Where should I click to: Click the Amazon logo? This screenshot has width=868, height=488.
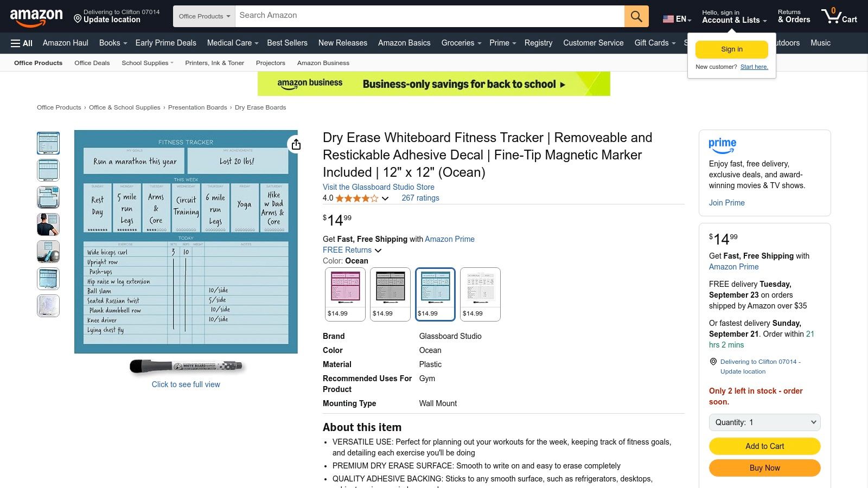(x=35, y=16)
